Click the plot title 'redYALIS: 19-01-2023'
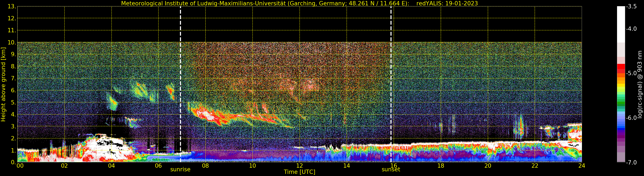Image resolution: width=644 pixels, height=176 pixels. click(x=447, y=3)
